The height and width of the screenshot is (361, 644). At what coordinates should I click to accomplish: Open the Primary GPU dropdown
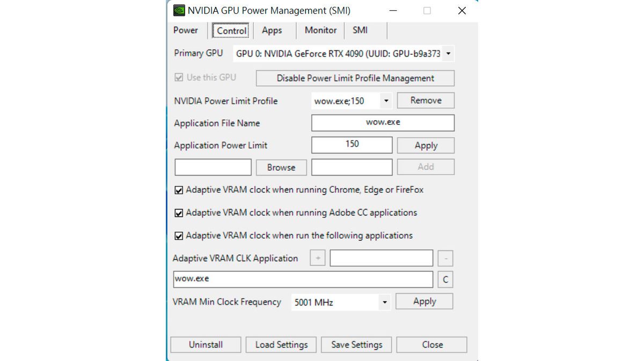[344, 54]
